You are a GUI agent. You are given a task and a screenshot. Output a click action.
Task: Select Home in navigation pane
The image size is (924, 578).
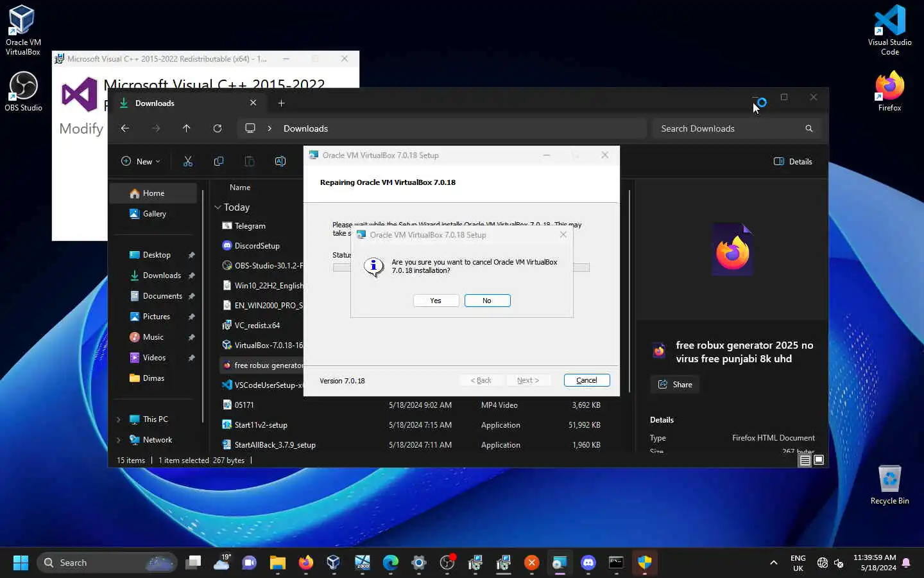153,193
